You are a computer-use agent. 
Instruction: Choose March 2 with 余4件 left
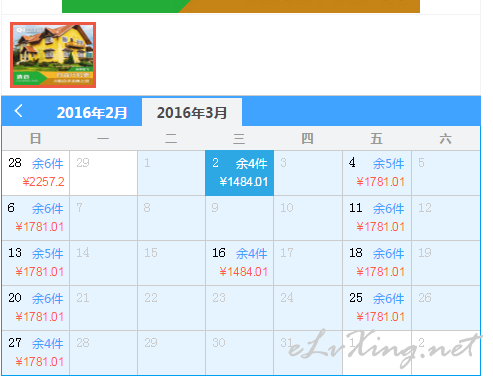(240, 173)
